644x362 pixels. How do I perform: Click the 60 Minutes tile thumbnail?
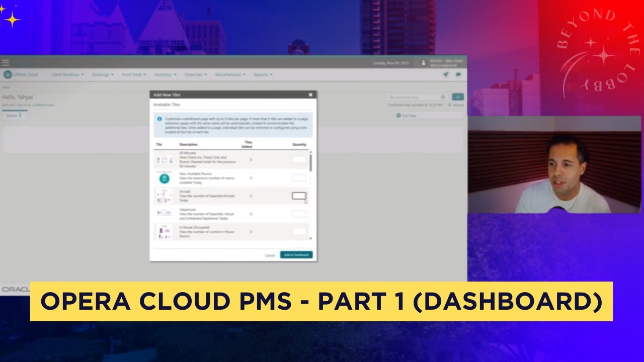click(x=164, y=159)
